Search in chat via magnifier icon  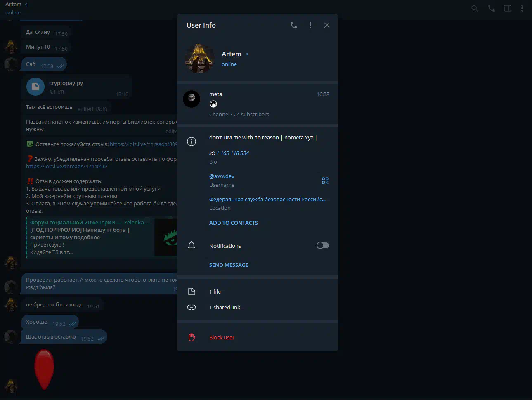[x=475, y=8]
